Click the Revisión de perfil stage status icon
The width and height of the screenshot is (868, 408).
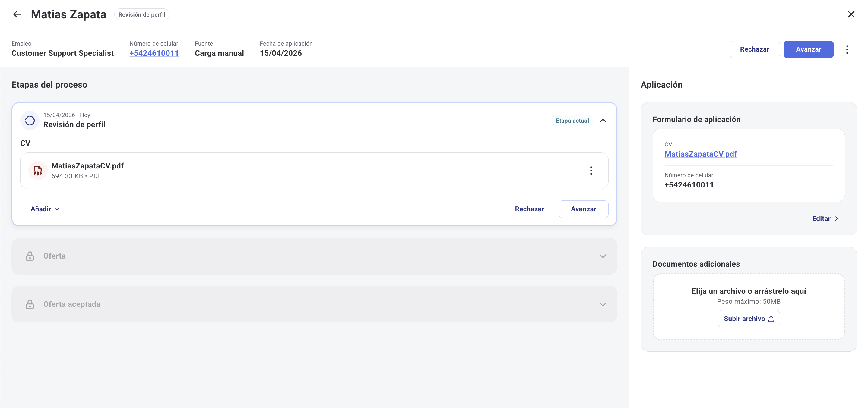(30, 120)
